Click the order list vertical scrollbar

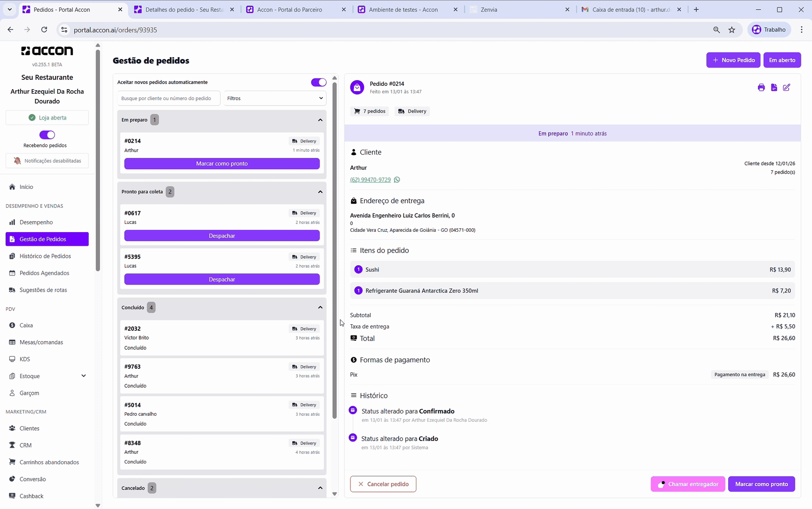tap(334, 250)
